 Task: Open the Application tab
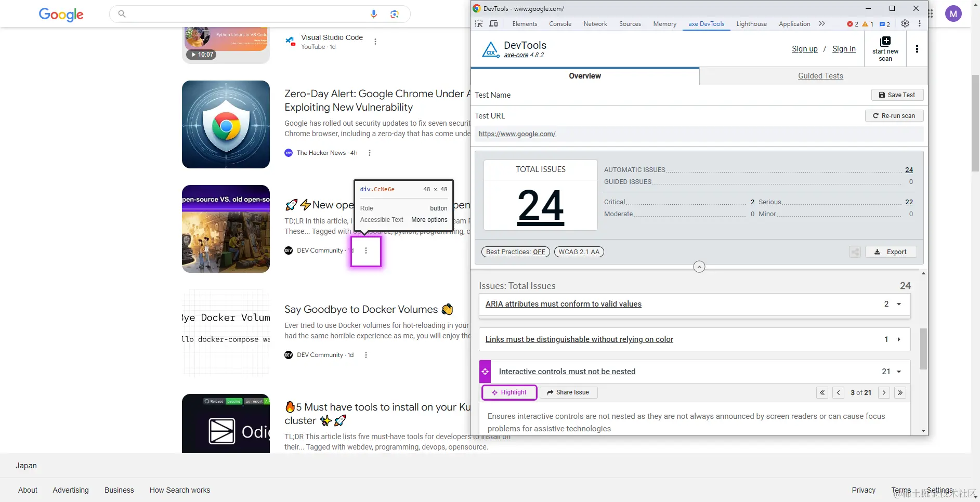tap(794, 24)
